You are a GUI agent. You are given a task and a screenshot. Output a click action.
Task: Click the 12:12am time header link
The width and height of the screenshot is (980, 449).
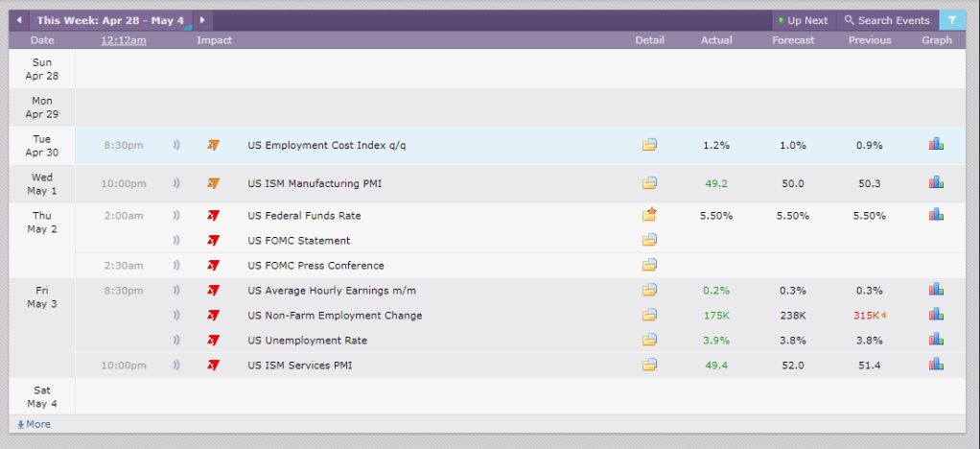[122, 40]
